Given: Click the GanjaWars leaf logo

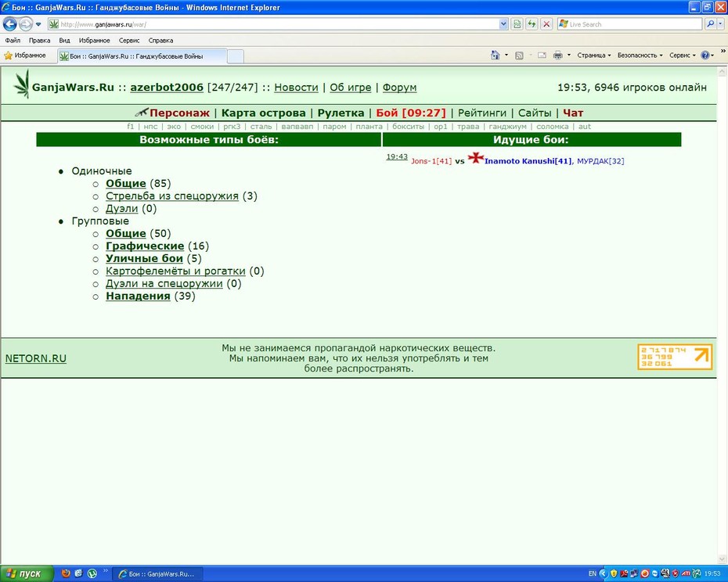Looking at the screenshot, I should click(x=21, y=84).
